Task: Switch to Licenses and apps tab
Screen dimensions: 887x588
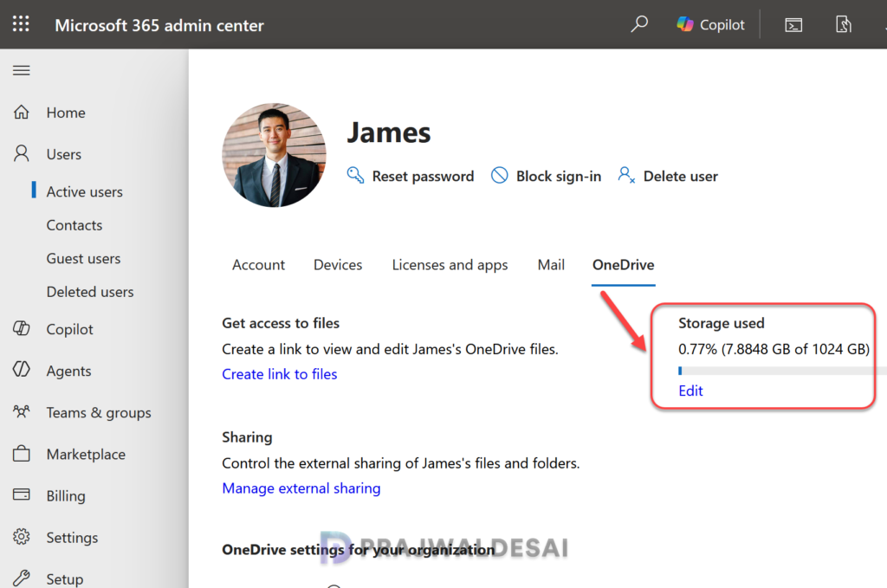Action: tap(450, 265)
